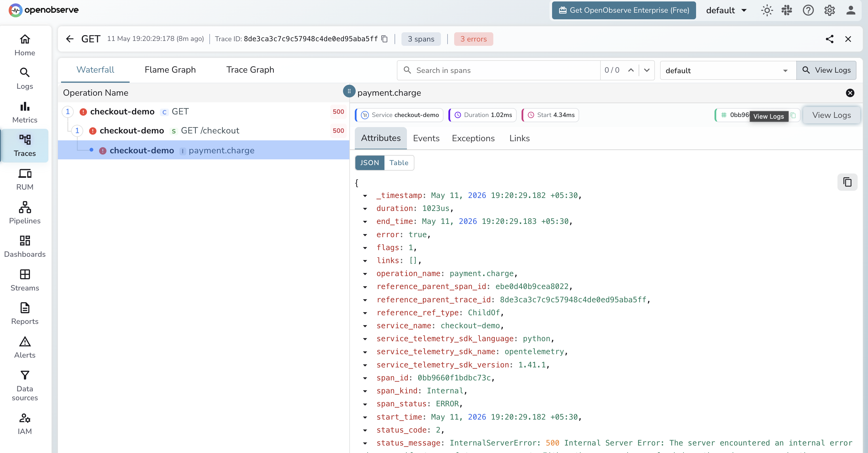
Task: Collapse the _timestamp JSON field
Action: tap(365, 196)
